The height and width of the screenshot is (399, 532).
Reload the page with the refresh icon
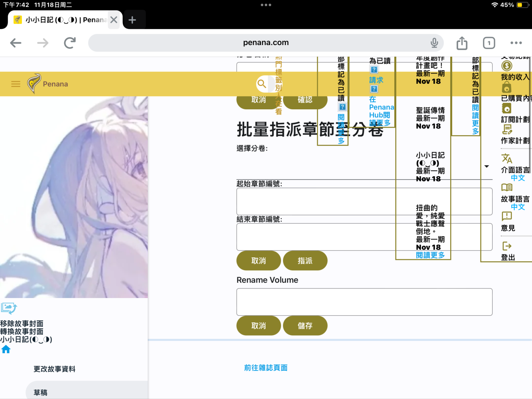[x=70, y=43]
